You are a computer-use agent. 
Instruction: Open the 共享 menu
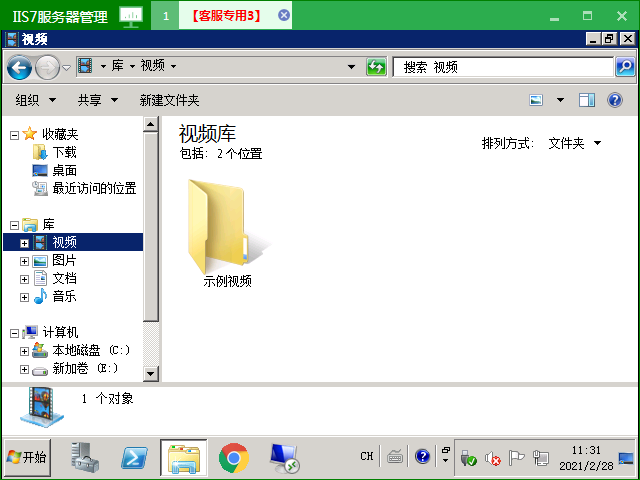[97, 100]
